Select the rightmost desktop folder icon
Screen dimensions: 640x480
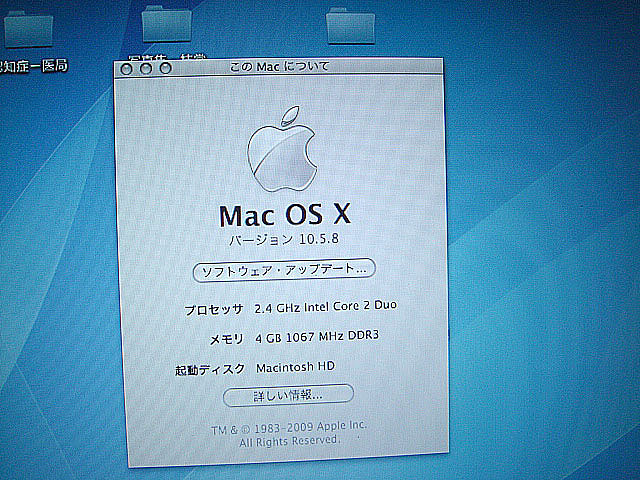click(x=351, y=26)
